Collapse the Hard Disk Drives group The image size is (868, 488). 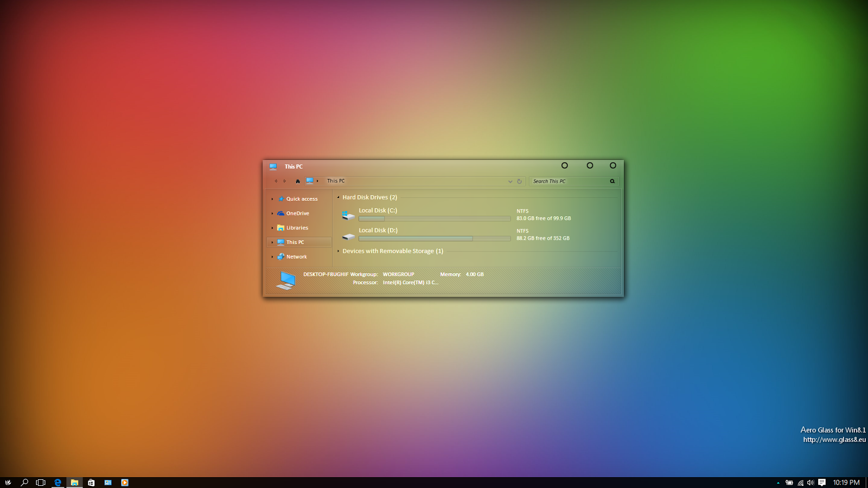click(339, 197)
